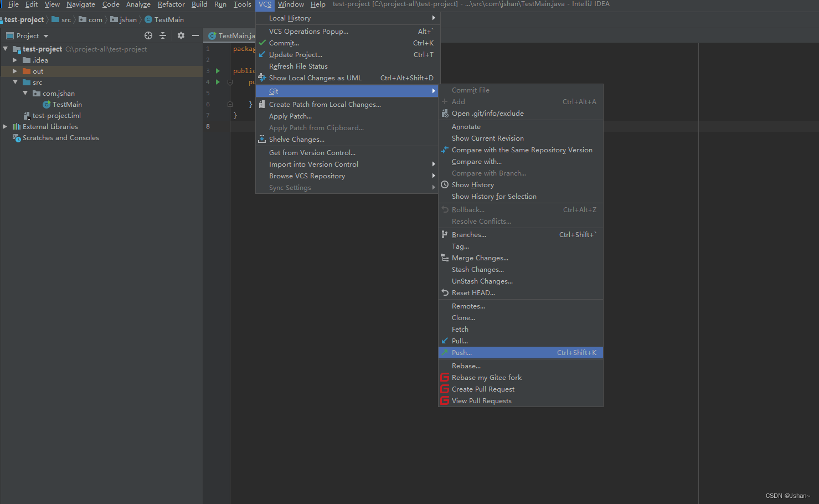Choose Stash Changes... menu entry
Image resolution: width=819 pixels, height=504 pixels.
(x=521, y=270)
